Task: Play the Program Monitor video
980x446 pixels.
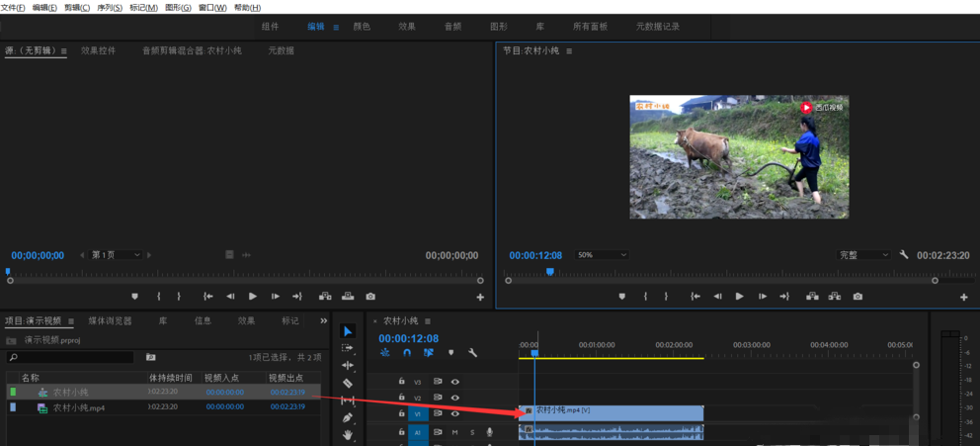Action: click(x=739, y=297)
